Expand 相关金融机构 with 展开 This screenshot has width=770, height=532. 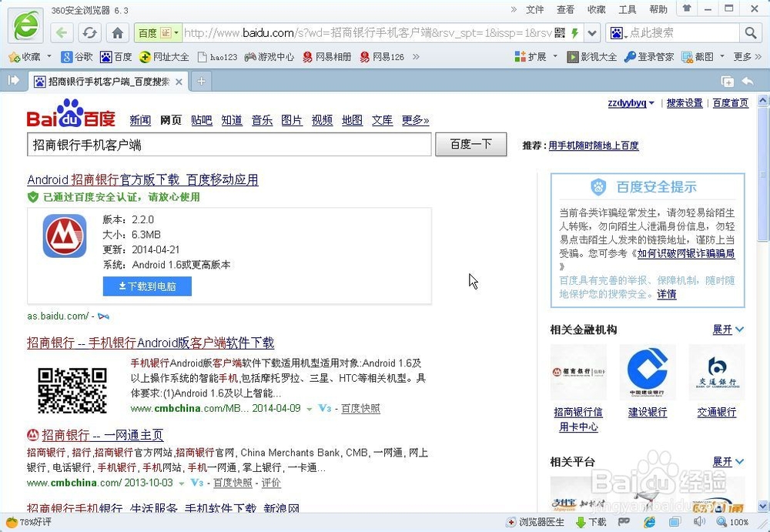(x=728, y=330)
